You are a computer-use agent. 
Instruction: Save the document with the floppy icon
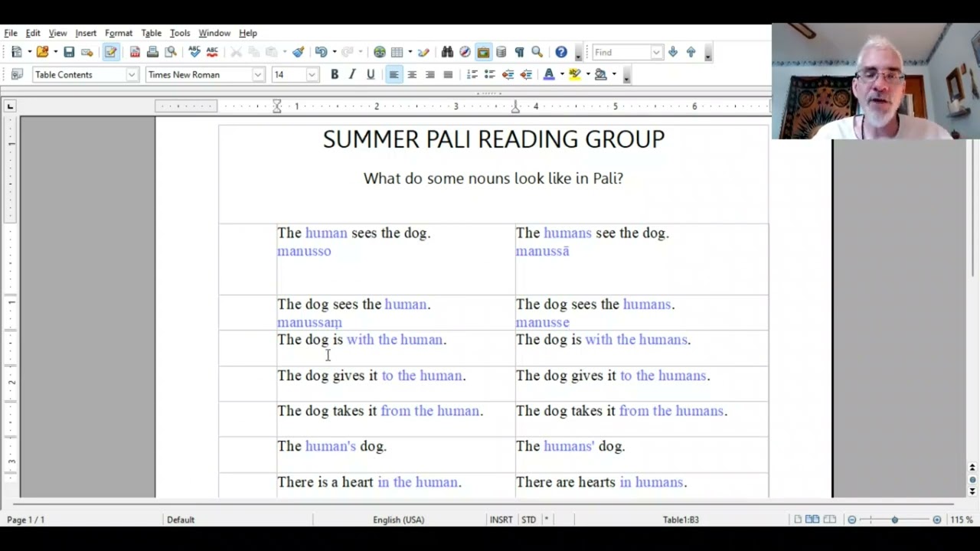point(69,52)
